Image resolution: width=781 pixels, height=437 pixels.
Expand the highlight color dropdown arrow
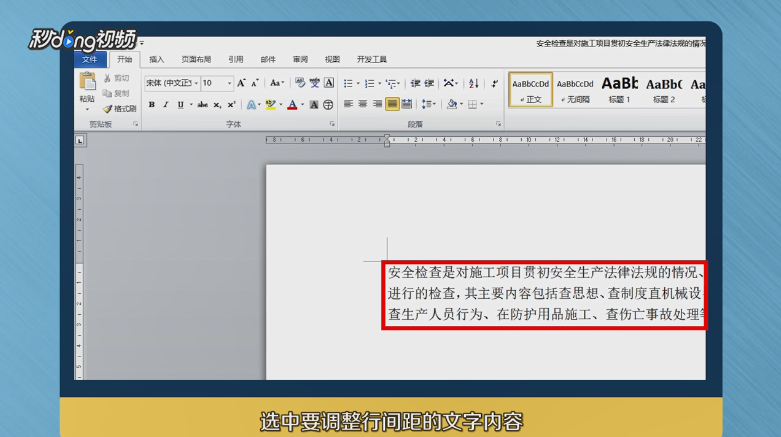281,105
